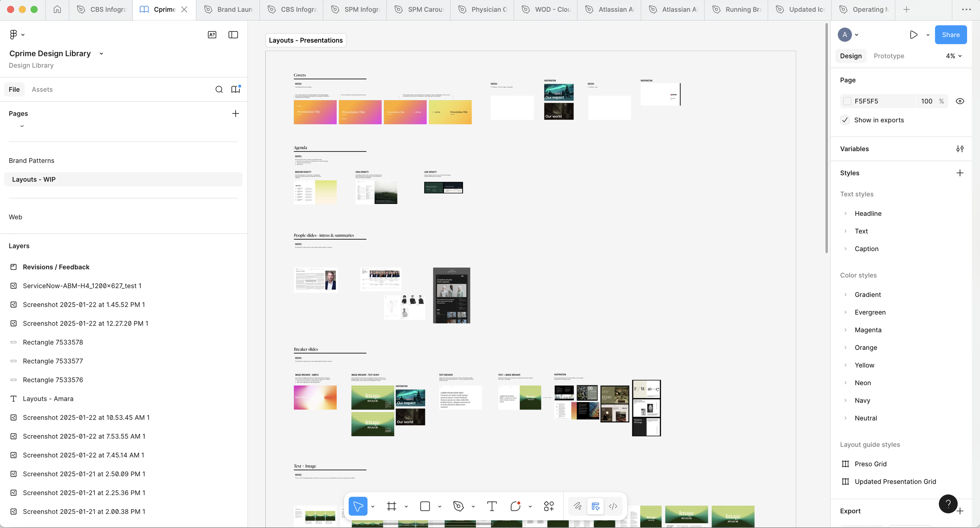980x528 pixels.
Task: Click the F5F5F5 page color swatch
Action: [847, 101]
